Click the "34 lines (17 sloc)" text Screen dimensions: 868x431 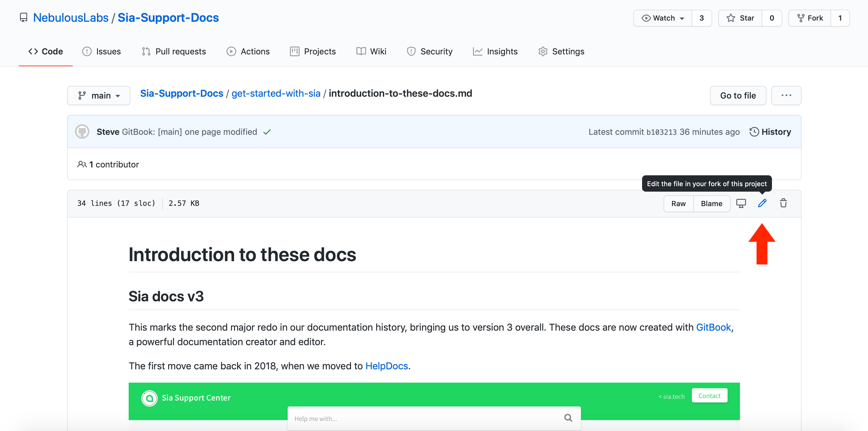(x=116, y=203)
